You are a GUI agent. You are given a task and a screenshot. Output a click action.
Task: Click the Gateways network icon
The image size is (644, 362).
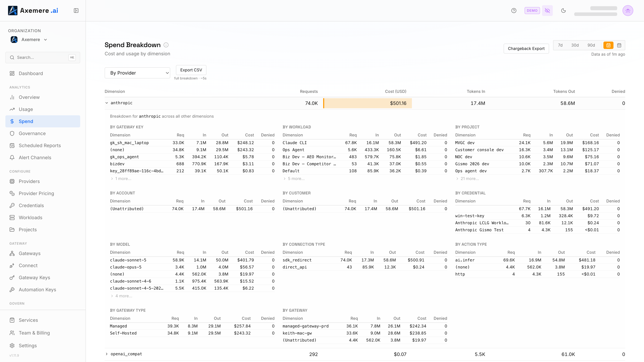click(x=12, y=253)
